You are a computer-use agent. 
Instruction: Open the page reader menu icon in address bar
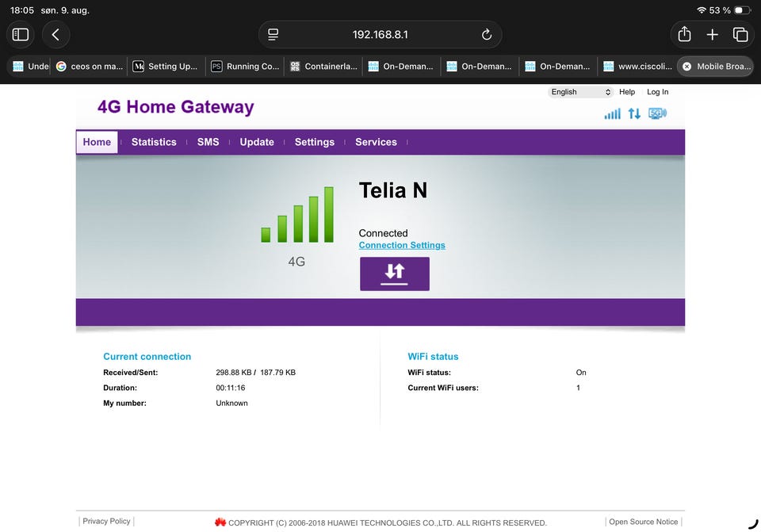(x=273, y=34)
